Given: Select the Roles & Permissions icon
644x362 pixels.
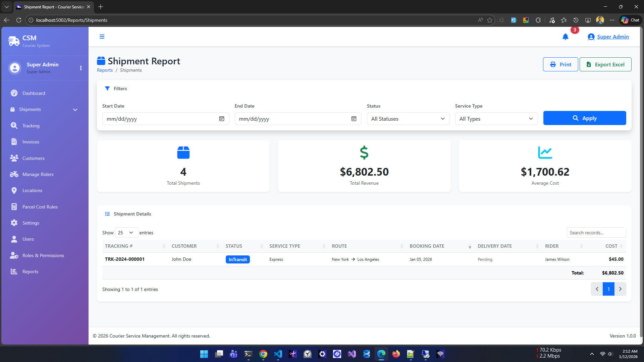Looking at the screenshot, I should click(x=14, y=255).
